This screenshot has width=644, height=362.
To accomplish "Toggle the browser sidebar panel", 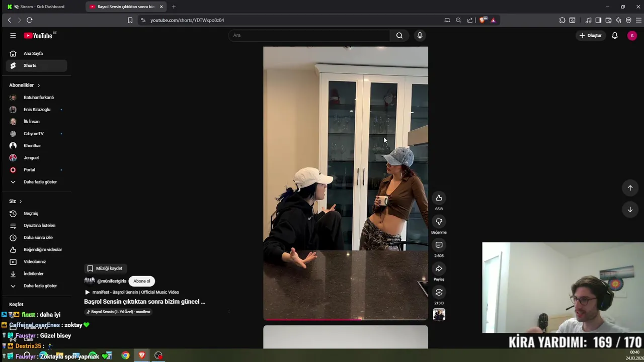I will click(598, 20).
